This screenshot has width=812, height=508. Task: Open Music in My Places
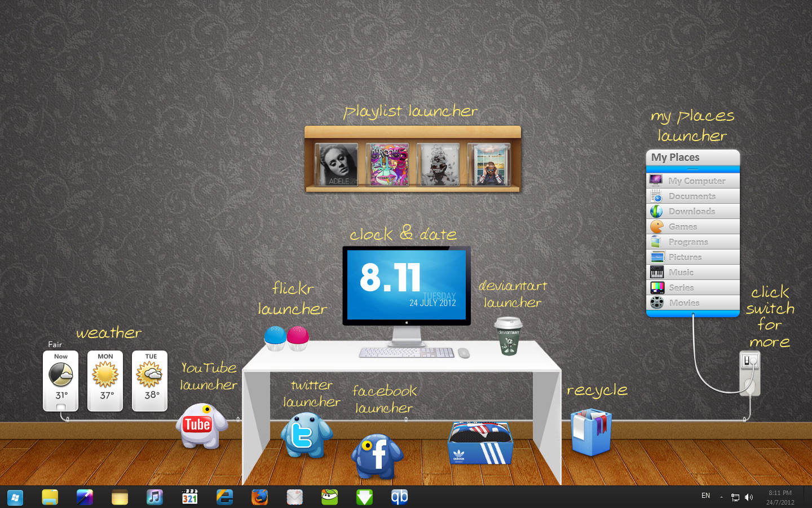point(692,272)
